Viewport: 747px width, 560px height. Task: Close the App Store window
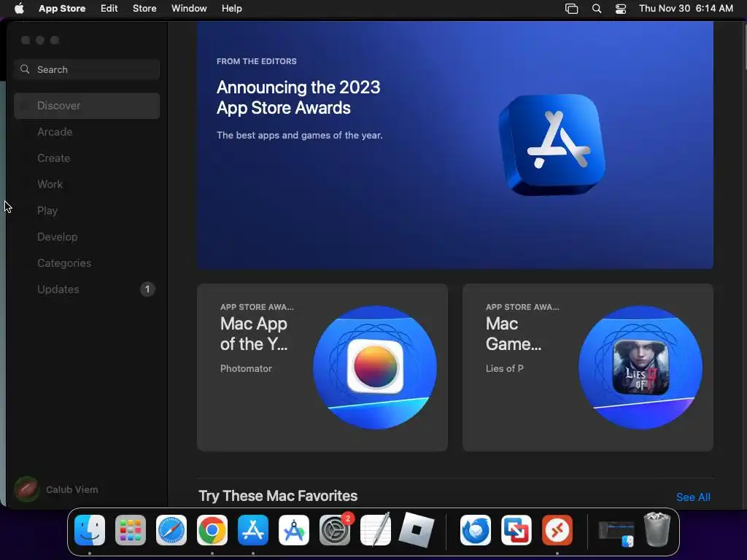(26, 41)
